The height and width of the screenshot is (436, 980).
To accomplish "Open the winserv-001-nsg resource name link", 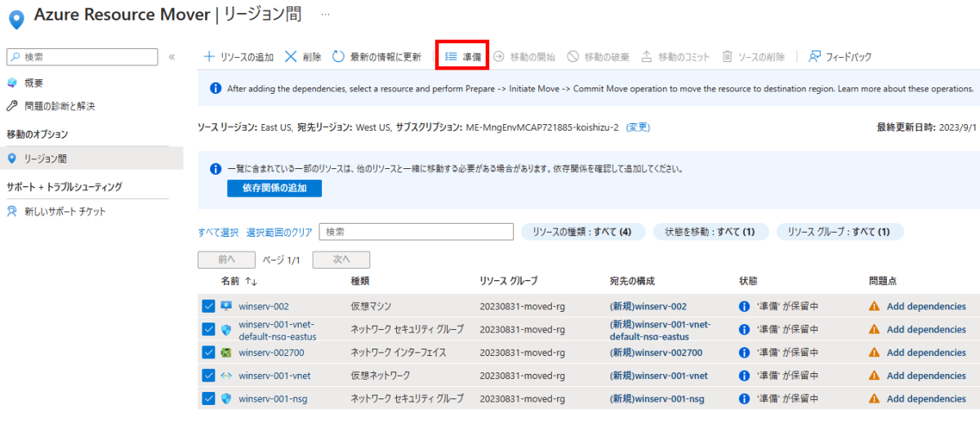I will [271, 398].
